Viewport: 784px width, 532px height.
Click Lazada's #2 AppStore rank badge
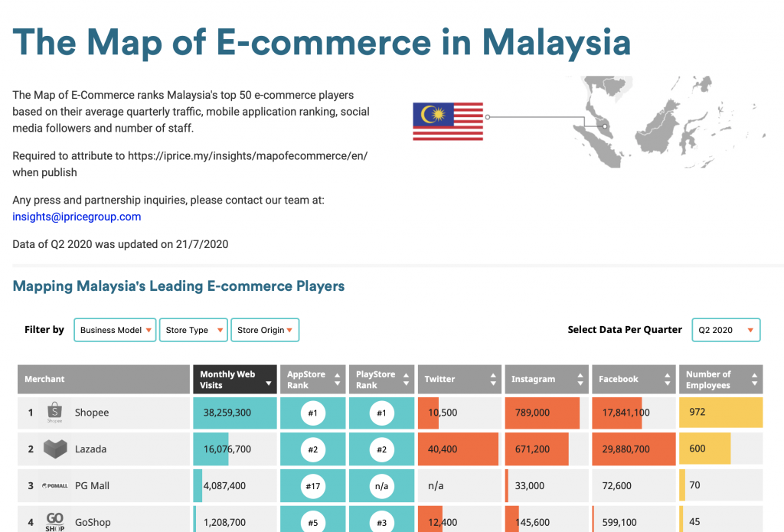coord(313,449)
